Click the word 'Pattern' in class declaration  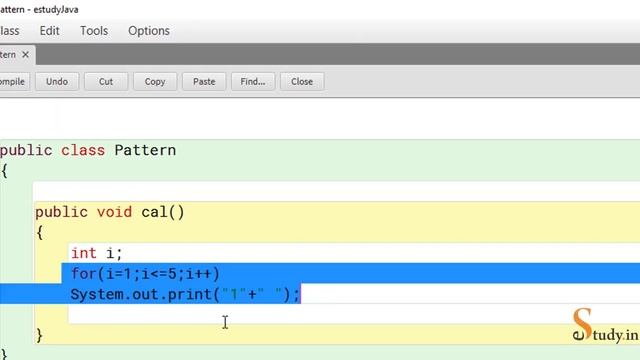click(x=145, y=150)
